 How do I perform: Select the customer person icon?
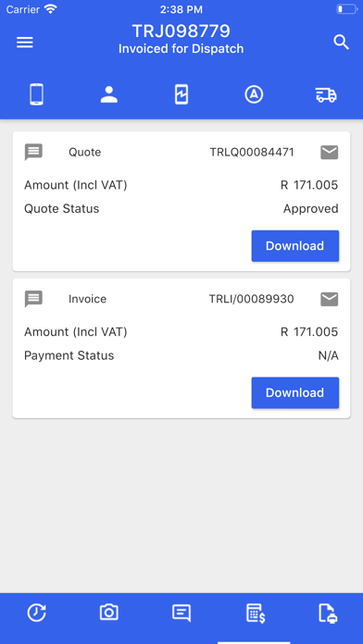[109, 94]
